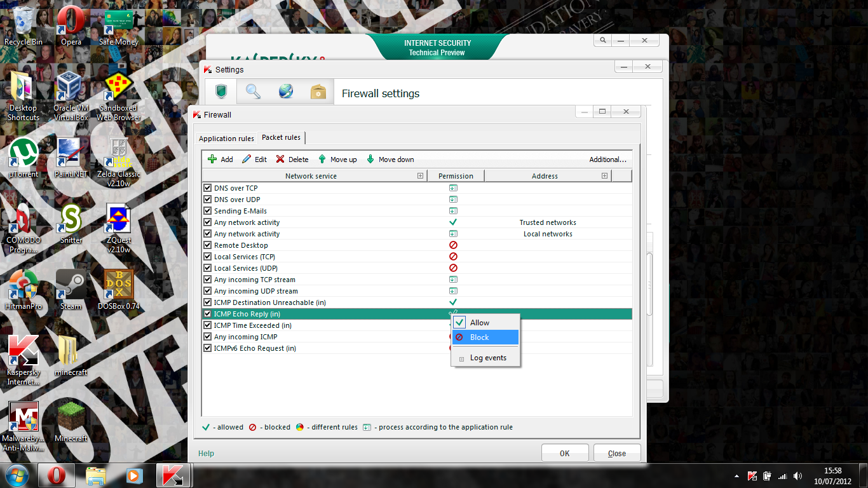Click the DNS over UDP permission icon
Viewport: 868px width, 488px height.
click(x=453, y=200)
